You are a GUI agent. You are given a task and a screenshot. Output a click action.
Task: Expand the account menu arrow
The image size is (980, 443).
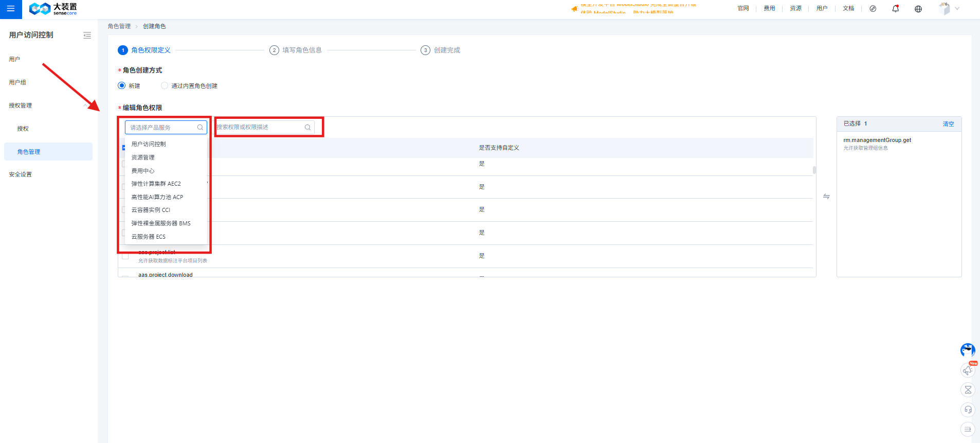pos(957,9)
